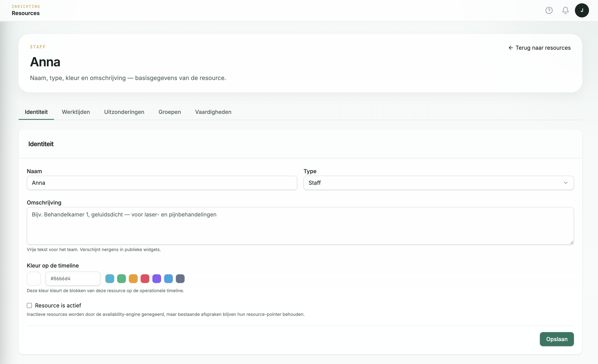Pick the slate gray color swatch

pyautogui.click(x=180, y=279)
